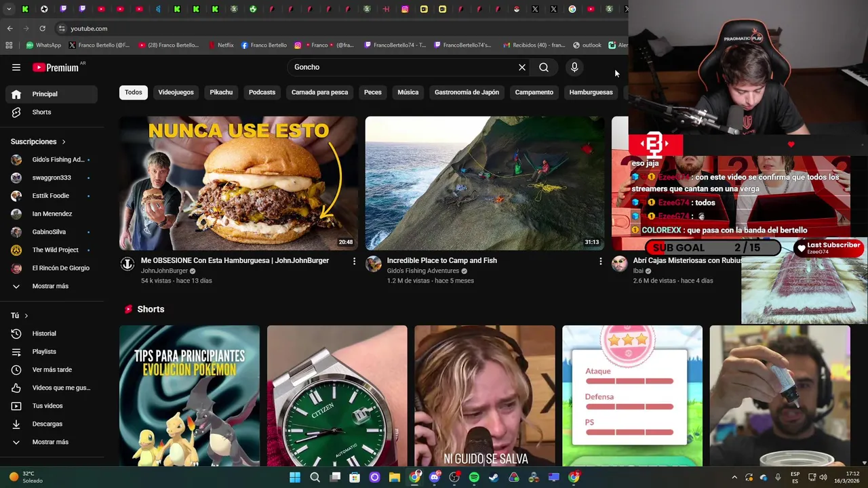Start voice search with microphone icon
This screenshot has height=488, width=868.
coord(574,67)
